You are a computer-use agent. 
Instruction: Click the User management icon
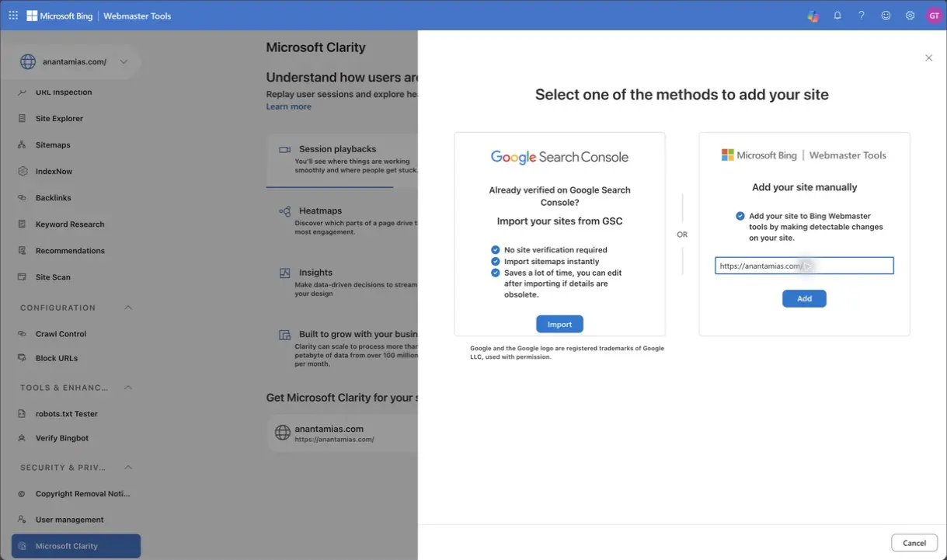pos(22,519)
